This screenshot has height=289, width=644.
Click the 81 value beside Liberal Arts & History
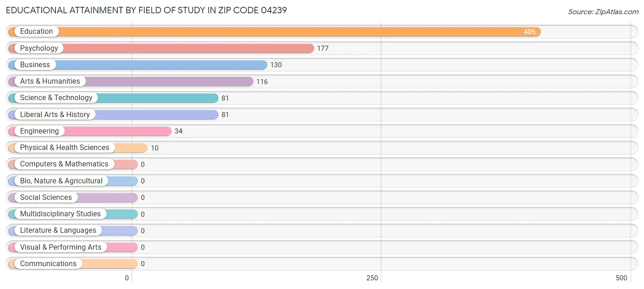click(x=225, y=115)
